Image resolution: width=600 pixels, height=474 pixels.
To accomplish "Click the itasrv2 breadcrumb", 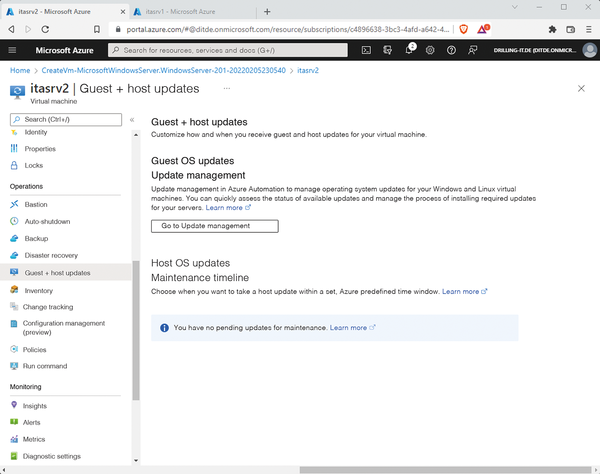I will click(x=308, y=70).
